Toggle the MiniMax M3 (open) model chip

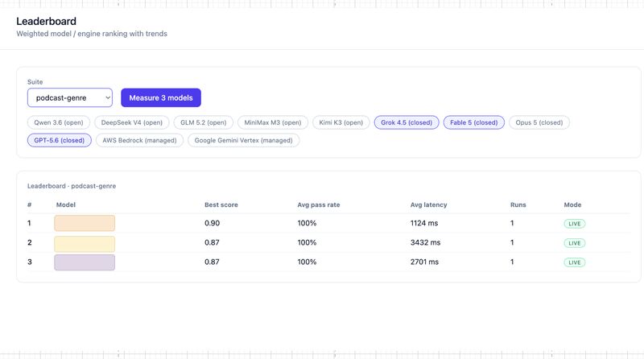click(273, 122)
